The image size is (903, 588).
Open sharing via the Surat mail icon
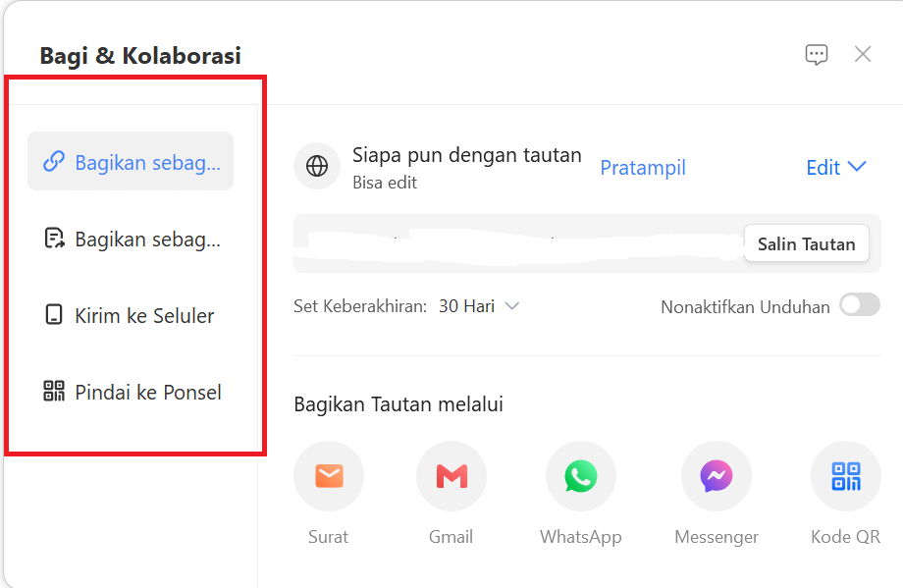point(328,475)
